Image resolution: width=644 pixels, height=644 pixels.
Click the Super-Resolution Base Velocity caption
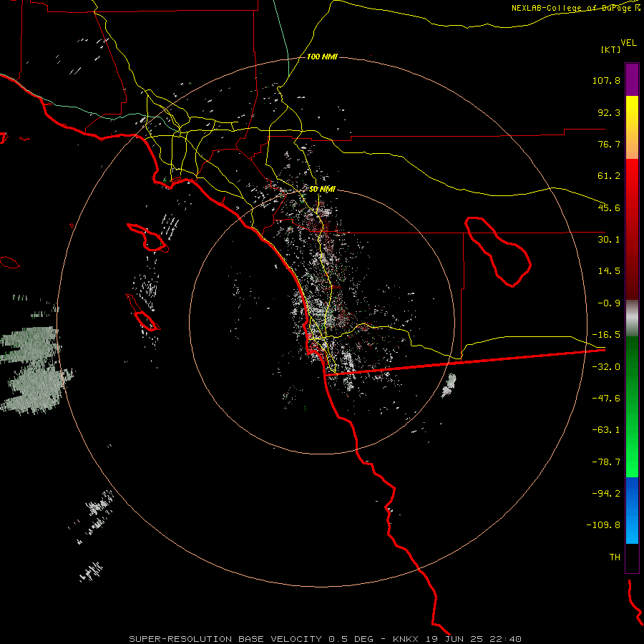326,639
